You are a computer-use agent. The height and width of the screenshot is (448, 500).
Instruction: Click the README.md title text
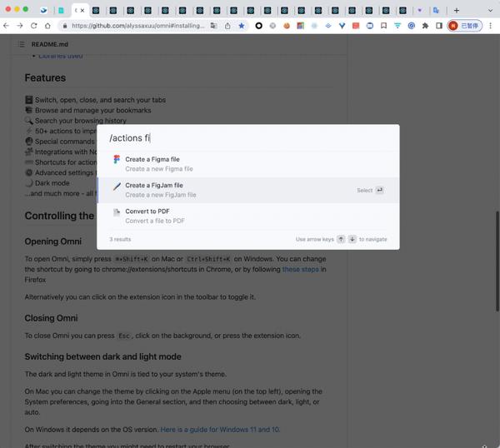[50, 44]
